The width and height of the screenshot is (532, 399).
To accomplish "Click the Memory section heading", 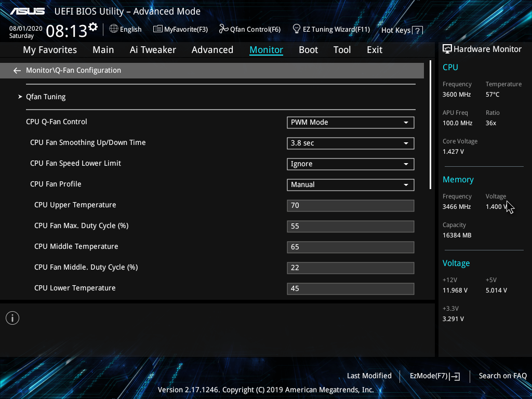I will coord(458,180).
